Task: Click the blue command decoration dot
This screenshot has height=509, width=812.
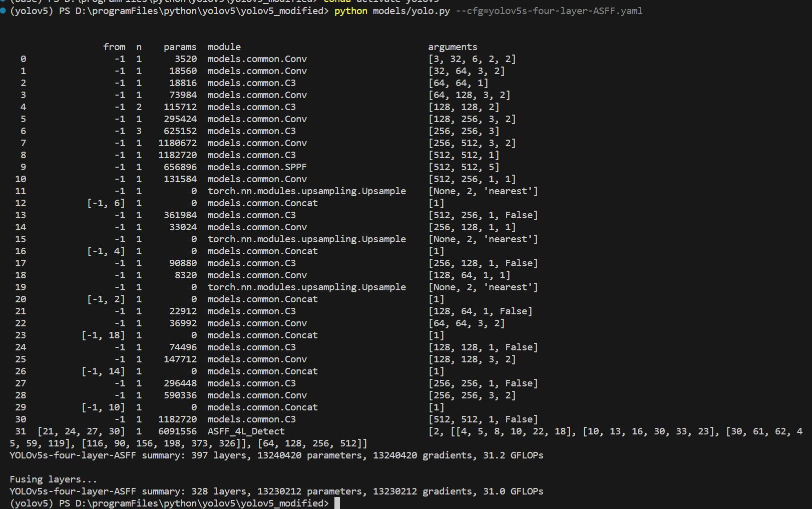Action: (3, 11)
